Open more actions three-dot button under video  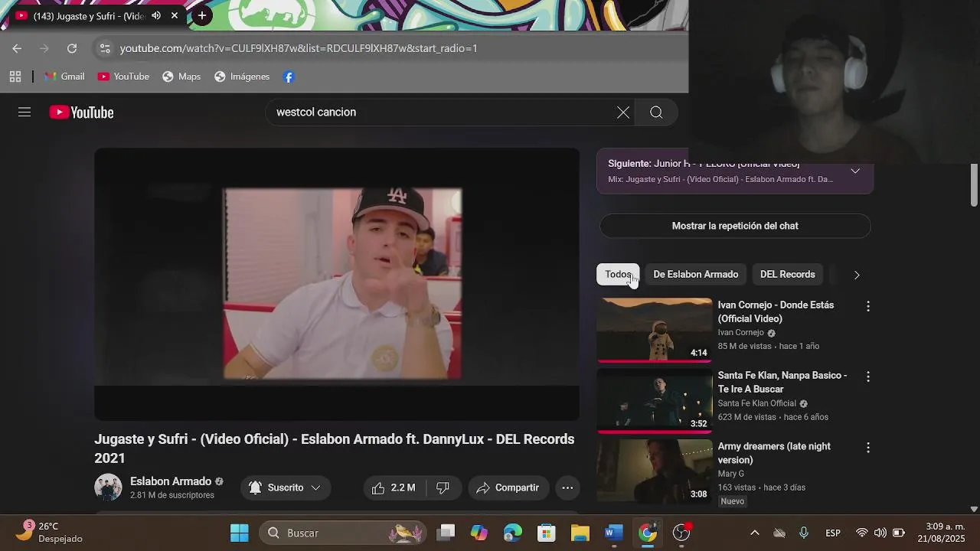[567, 487]
